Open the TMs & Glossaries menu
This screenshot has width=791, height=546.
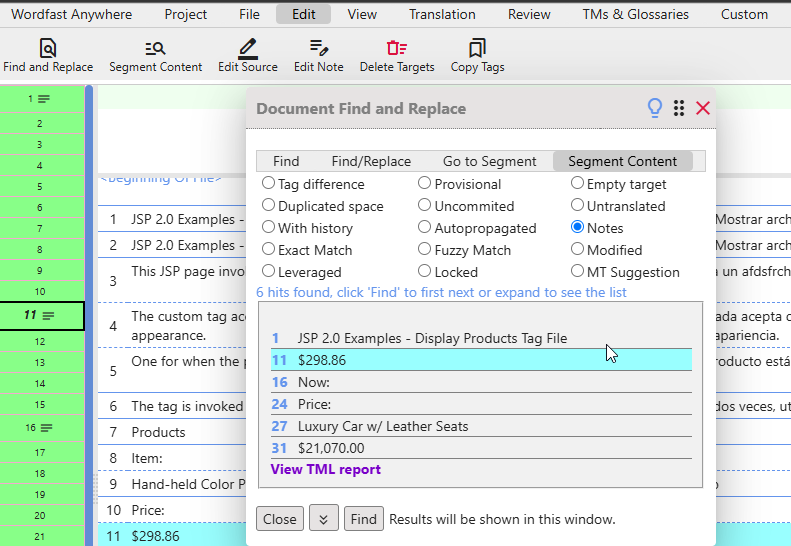coord(636,14)
